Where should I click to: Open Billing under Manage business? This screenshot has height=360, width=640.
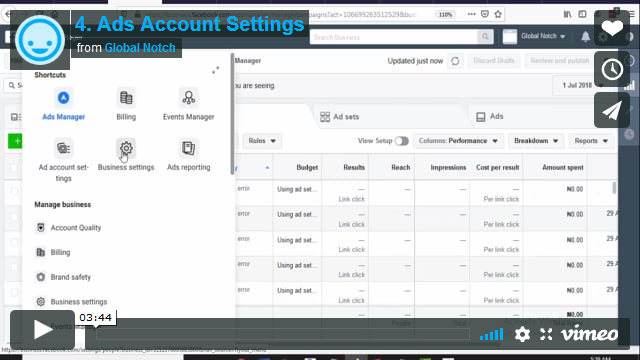point(53,253)
